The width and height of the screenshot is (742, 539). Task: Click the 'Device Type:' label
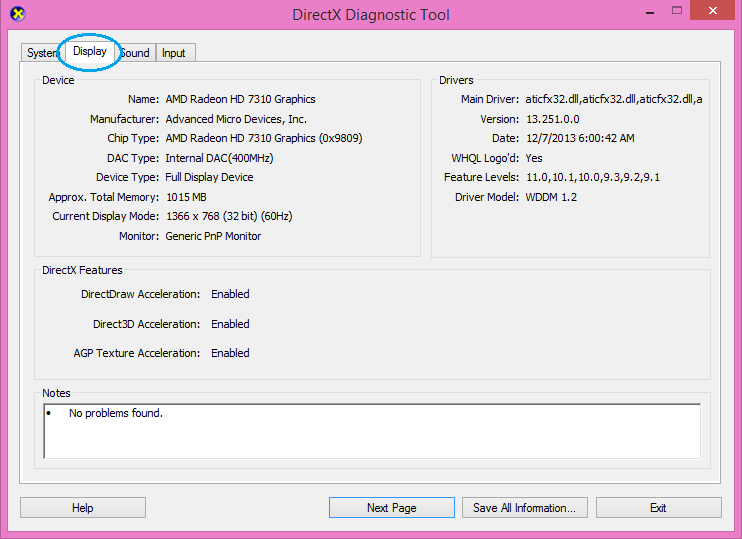[x=128, y=177]
